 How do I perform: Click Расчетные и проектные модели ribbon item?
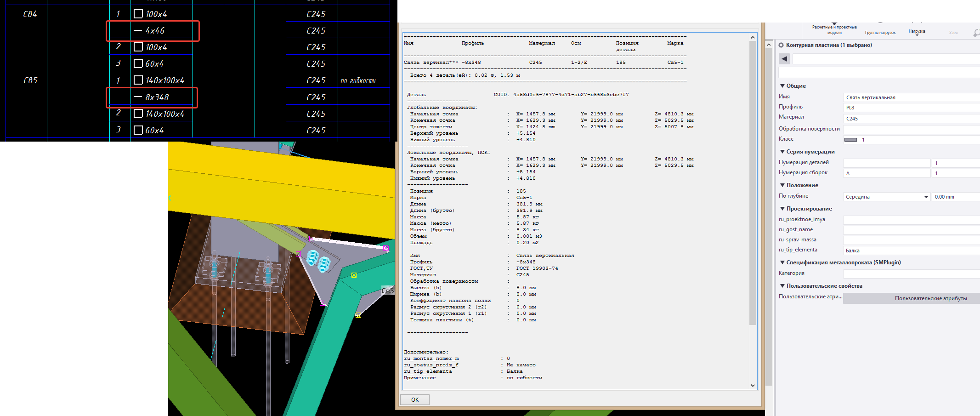(x=834, y=29)
